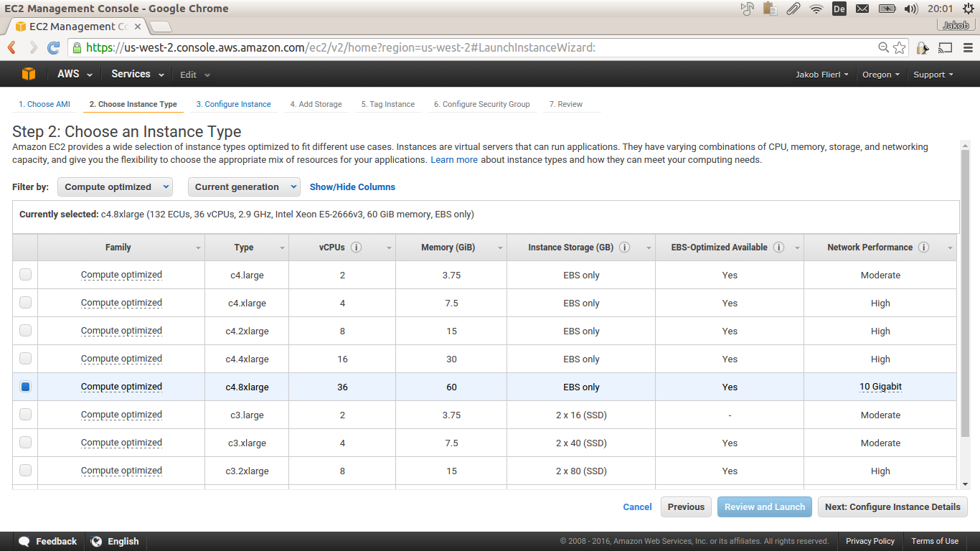
Task: Open Chrome menu hamburger icon
Action: [967, 48]
